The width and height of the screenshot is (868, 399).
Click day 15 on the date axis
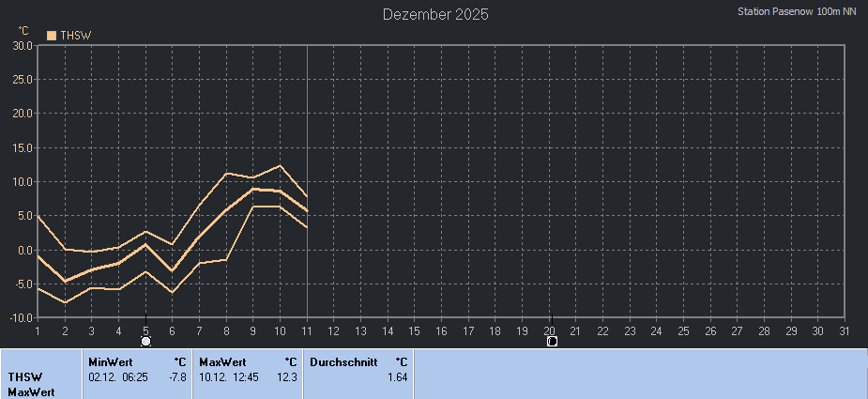click(x=415, y=330)
